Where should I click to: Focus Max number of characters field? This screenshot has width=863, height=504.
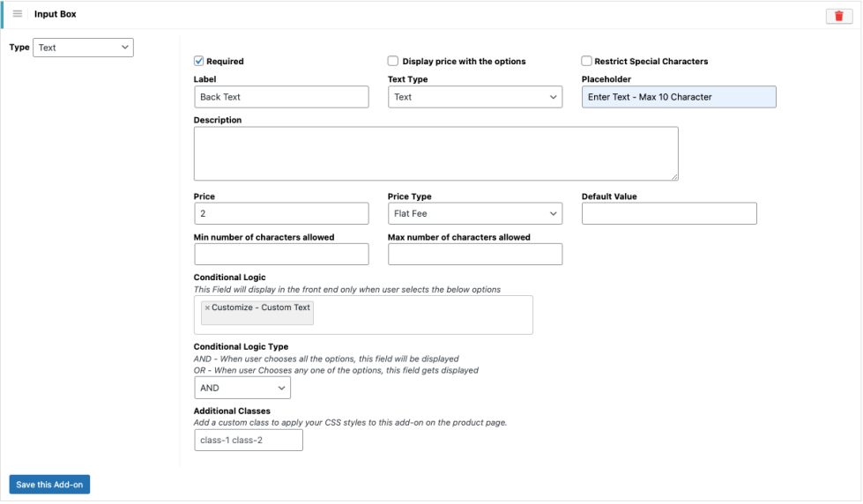(474, 254)
